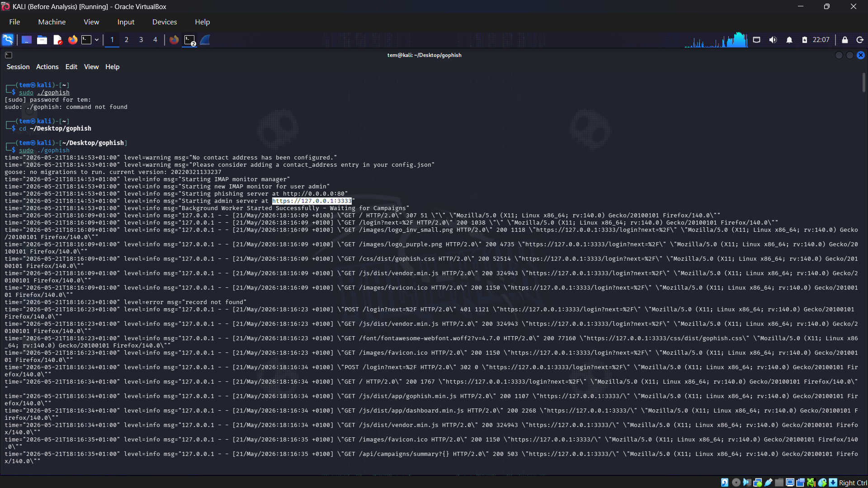Open the VirtualBox View menu
This screenshot has width=868, height=488.
tap(91, 22)
